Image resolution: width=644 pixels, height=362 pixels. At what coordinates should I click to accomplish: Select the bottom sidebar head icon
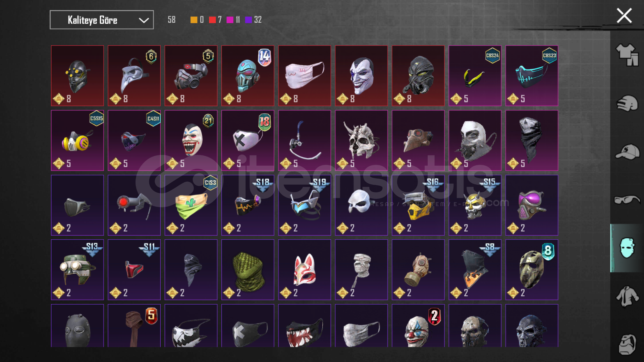click(x=627, y=344)
